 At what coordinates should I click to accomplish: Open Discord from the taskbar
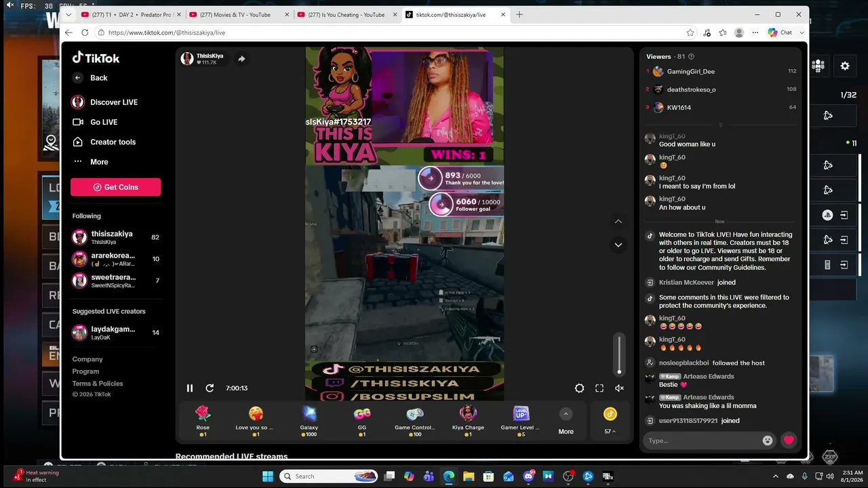click(x=529, y=476)
